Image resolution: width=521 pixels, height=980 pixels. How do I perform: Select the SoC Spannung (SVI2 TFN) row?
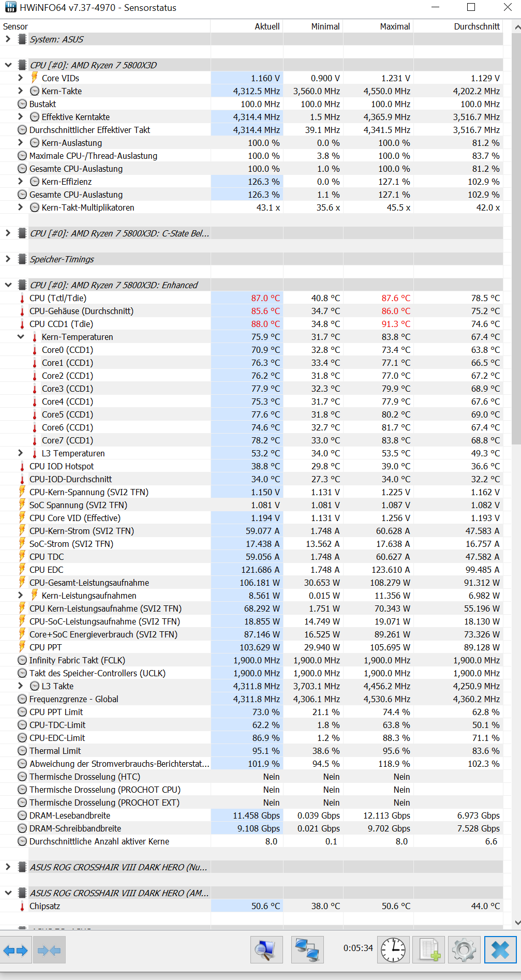click(251, 505)
